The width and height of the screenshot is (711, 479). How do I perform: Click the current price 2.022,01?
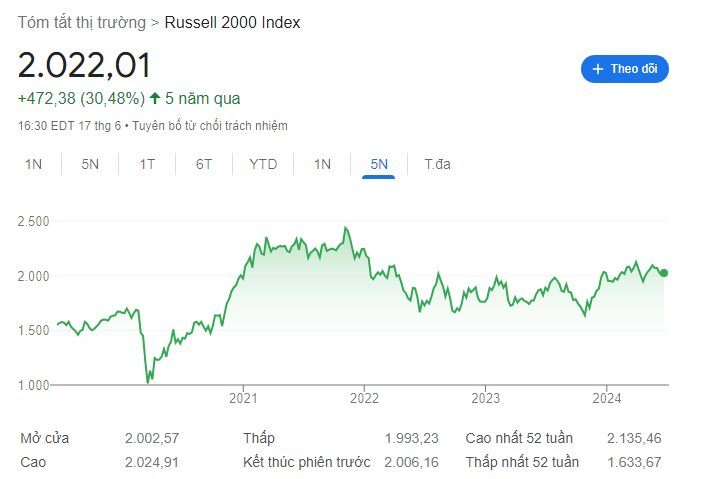coord(85,65)
